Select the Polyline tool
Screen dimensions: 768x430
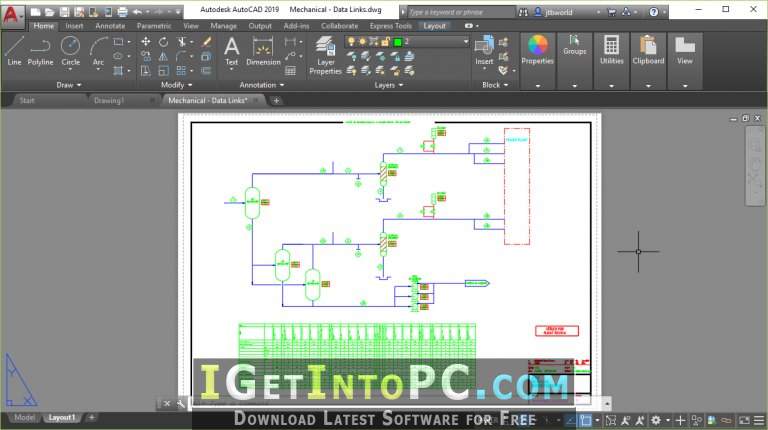[x=40, y=50]
